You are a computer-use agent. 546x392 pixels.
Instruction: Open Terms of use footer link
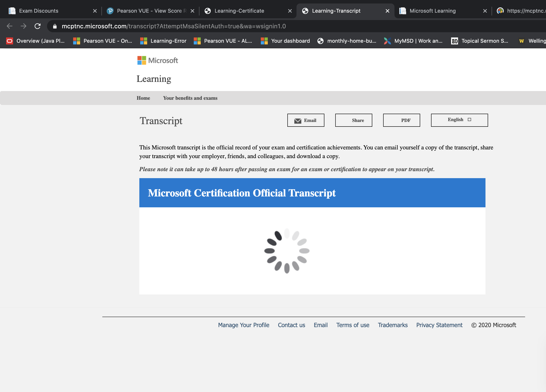(x=353, y=325)
